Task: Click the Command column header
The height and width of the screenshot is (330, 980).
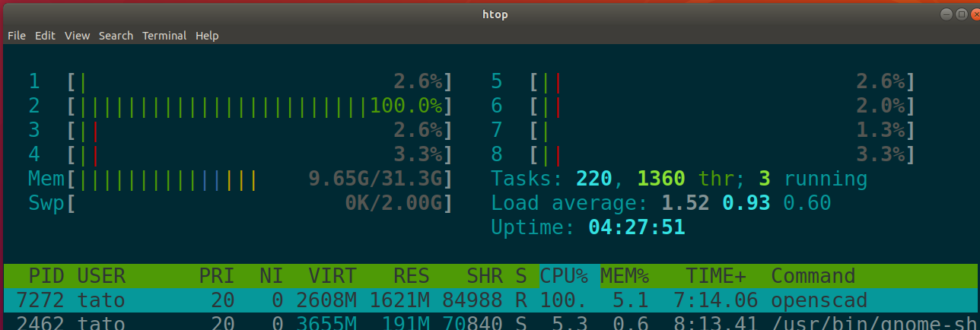Action: [x=813, y=275]
